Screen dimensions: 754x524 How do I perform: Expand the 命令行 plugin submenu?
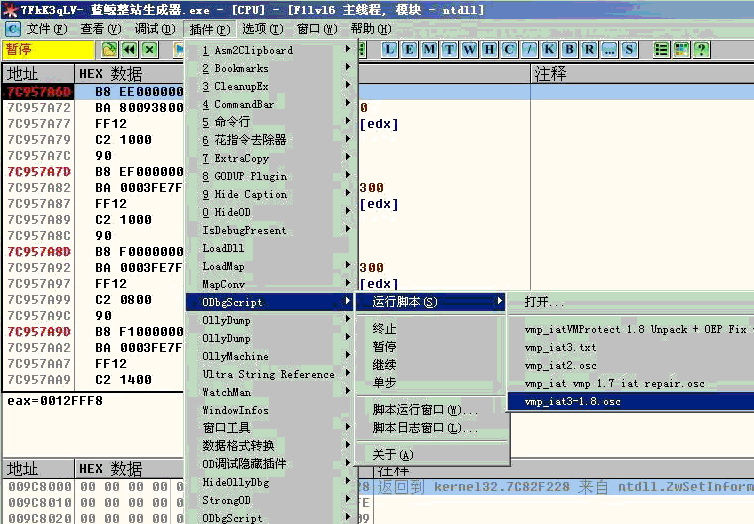tap(271, 122)
